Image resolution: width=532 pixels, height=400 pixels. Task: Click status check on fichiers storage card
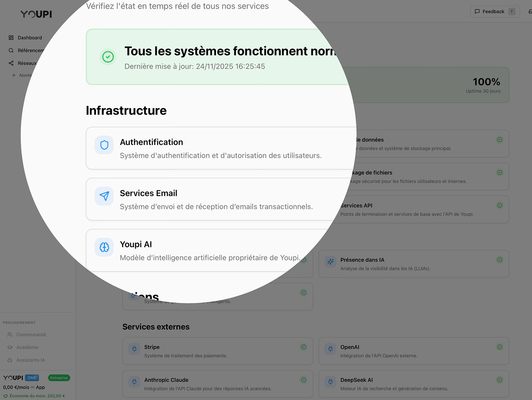500,173
